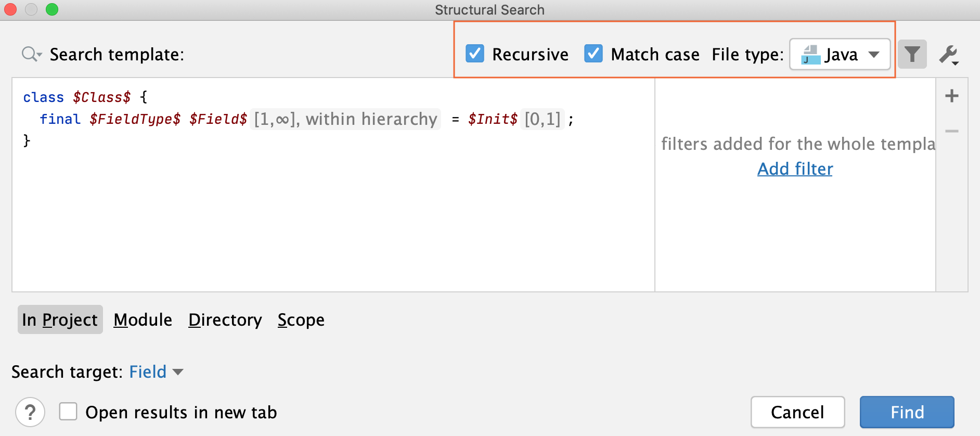Click the search template magnifier icon
This screenshot has height=436, width=980.
pos(28,54)
